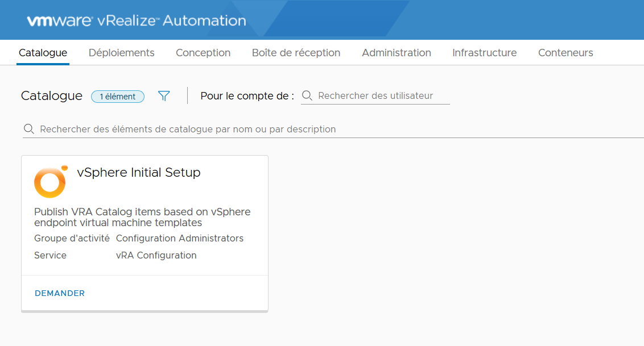Open the Déploiements tab
644x346 pixels.
[x=122, y=52]
